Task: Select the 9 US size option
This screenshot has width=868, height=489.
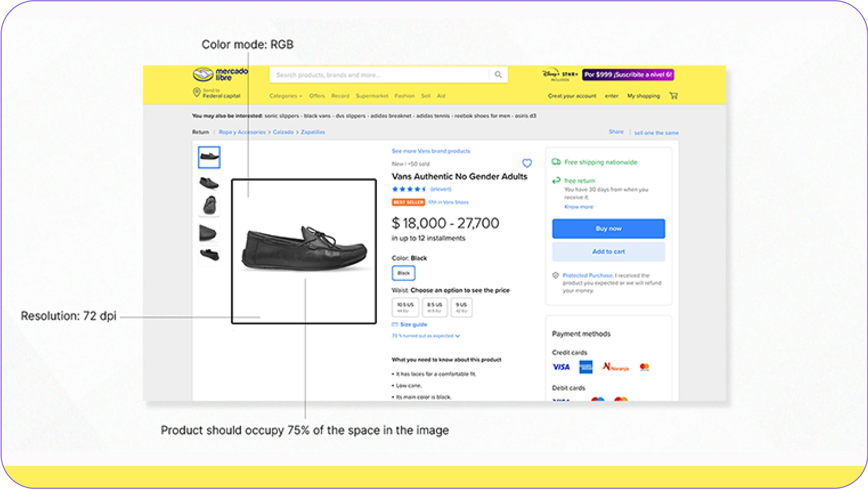Action: tap(461, 307)
